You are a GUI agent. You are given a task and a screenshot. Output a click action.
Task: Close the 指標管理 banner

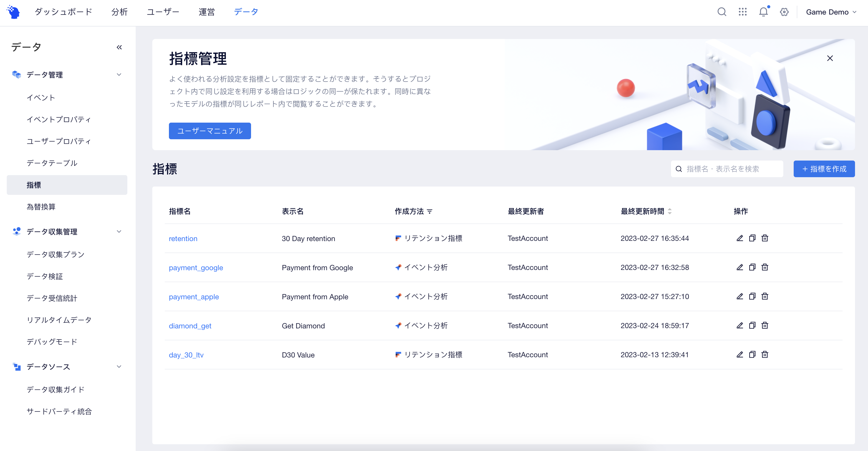(830, 58)
